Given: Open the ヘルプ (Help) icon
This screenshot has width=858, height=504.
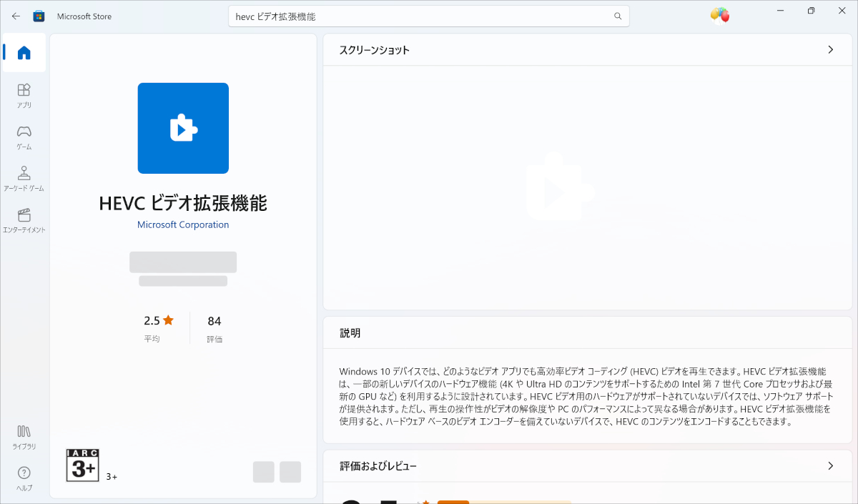Looking at the screenshot, I should pyautogui.click(x=24, y=478).
